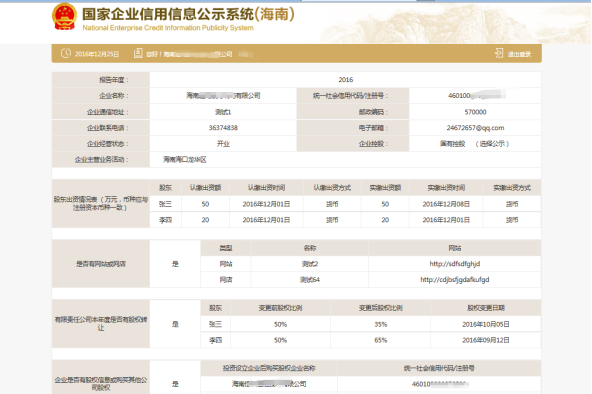Screen dimensions: 592x394
Task: Click the website URL http://sdfsdfghjd
Action: (455, 264)
